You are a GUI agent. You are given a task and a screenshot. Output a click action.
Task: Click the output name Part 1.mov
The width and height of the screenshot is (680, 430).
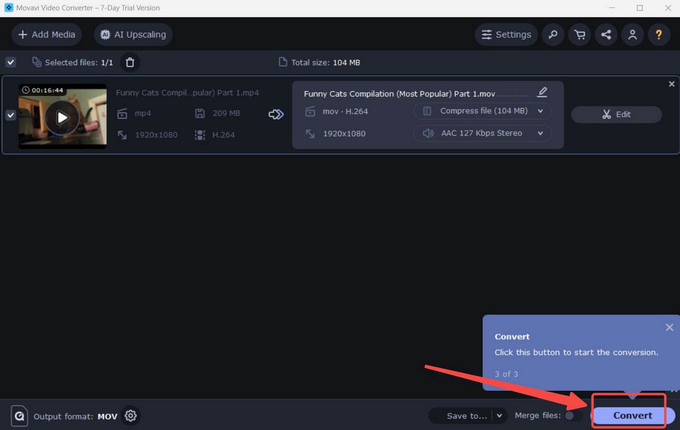[399, 94]
